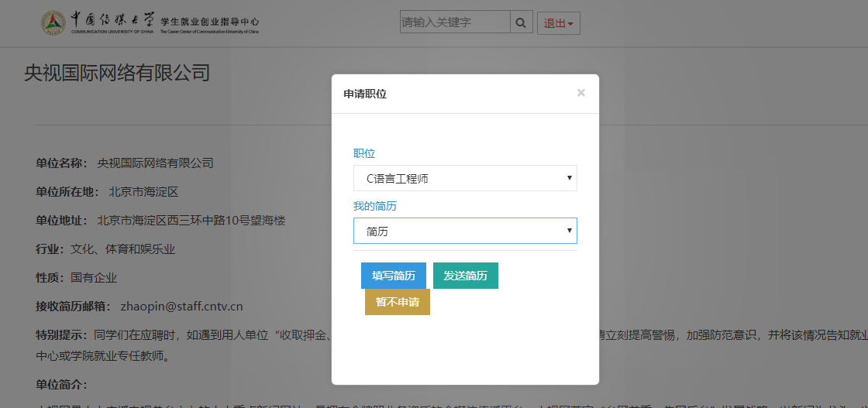This screenshot has height=408, width=868.
Task: Click the 申请职位 dialog title
Action: 365,94
